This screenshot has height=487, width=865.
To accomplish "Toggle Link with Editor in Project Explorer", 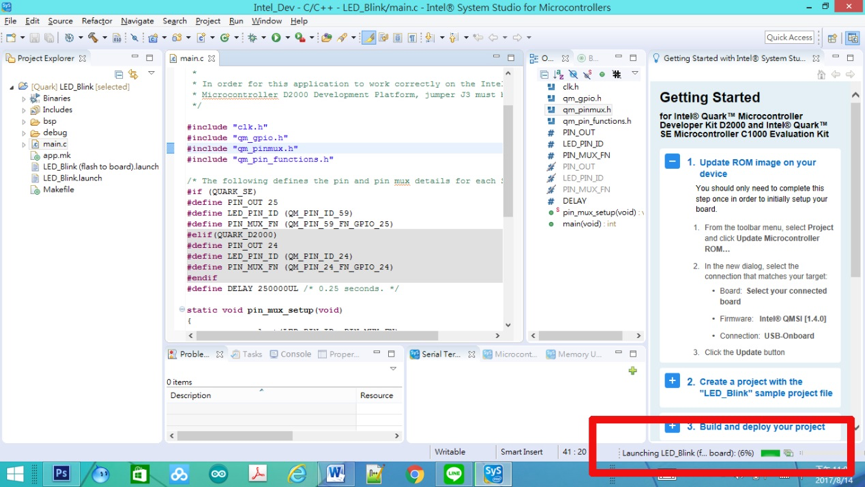I will tap(133, 74).
